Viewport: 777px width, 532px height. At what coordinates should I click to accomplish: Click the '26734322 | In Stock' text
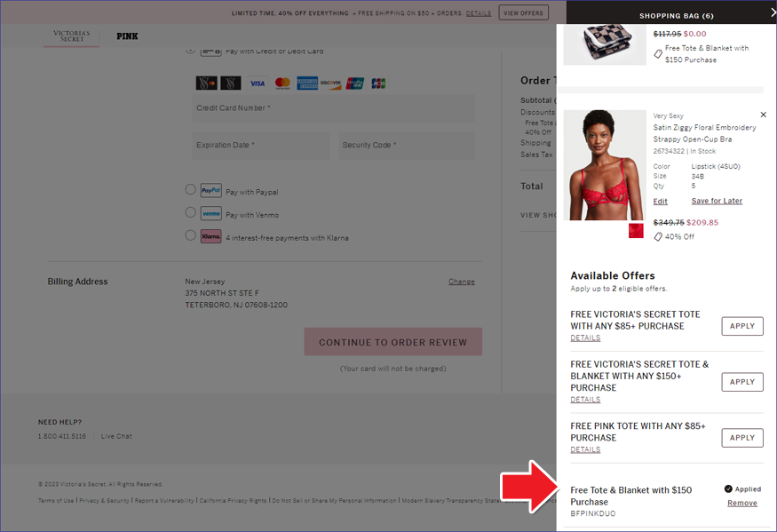click(685, 151)
